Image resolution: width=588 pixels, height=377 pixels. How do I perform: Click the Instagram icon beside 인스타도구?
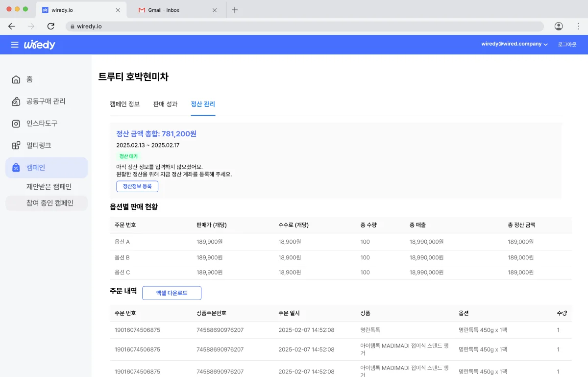click(15, 123)
